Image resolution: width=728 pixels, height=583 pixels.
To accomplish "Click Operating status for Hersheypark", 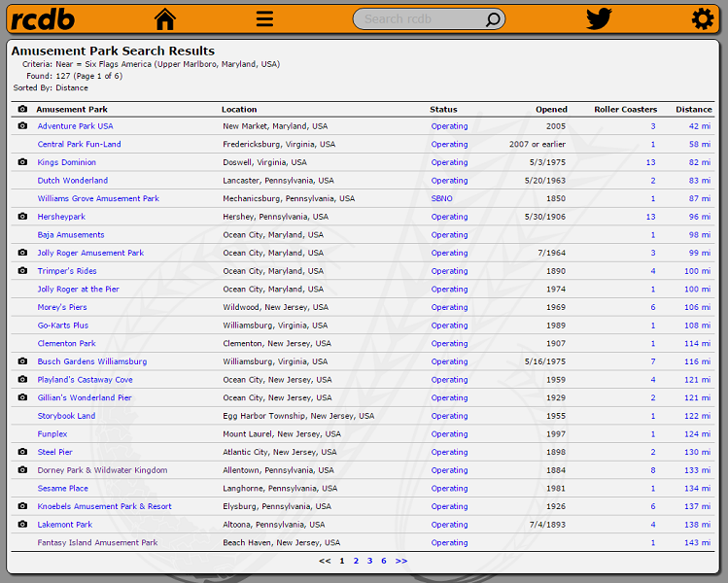I will point(449,217).
